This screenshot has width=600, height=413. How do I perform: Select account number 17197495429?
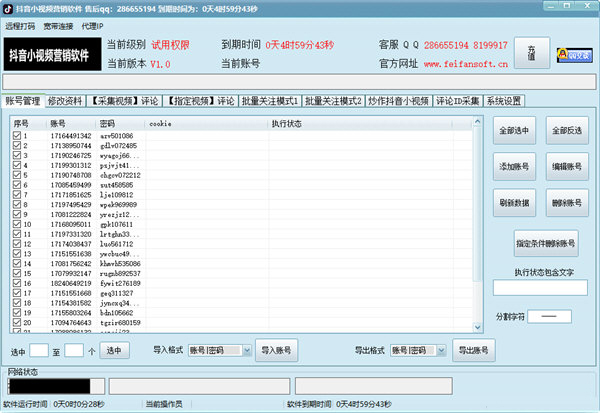71,204
